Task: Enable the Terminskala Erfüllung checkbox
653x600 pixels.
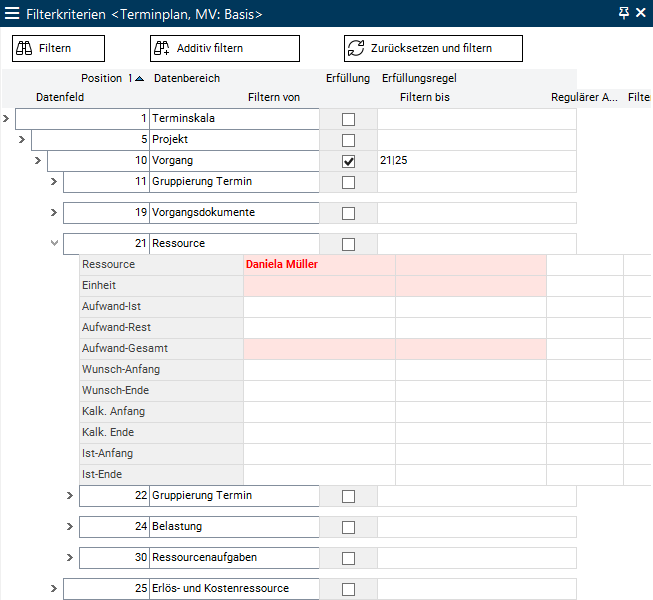Action: tap(348, 120)
